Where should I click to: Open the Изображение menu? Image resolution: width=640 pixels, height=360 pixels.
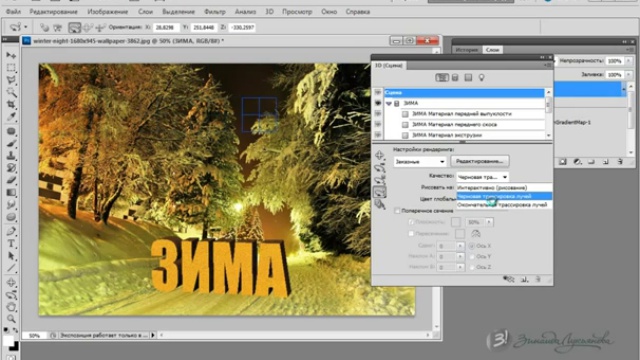(108, 12)
